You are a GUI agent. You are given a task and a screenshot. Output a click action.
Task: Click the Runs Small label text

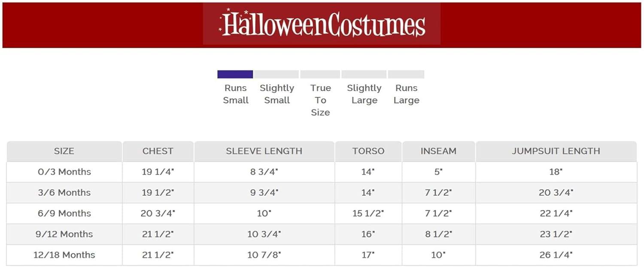tap(236, 94)
